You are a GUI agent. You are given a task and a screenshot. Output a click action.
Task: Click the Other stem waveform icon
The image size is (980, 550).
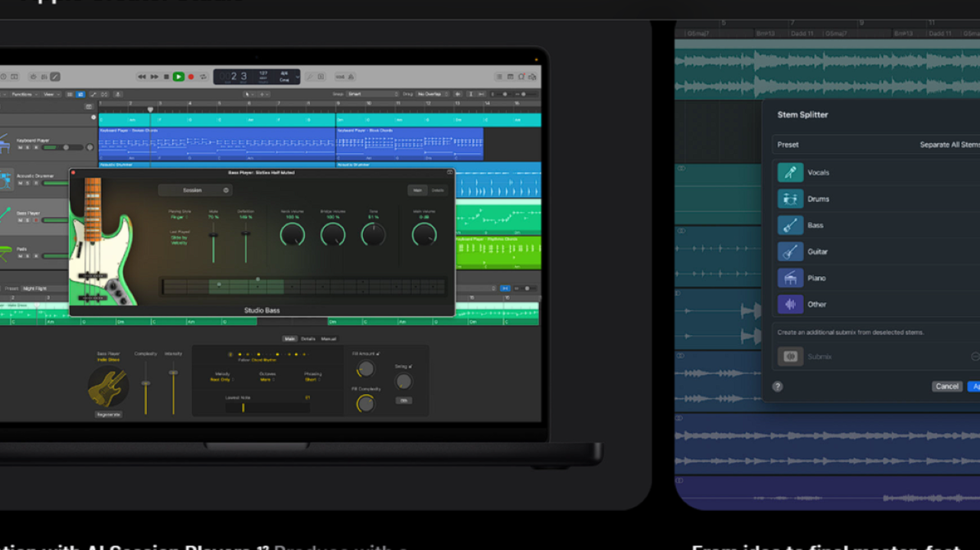click(x=790, y=304)
